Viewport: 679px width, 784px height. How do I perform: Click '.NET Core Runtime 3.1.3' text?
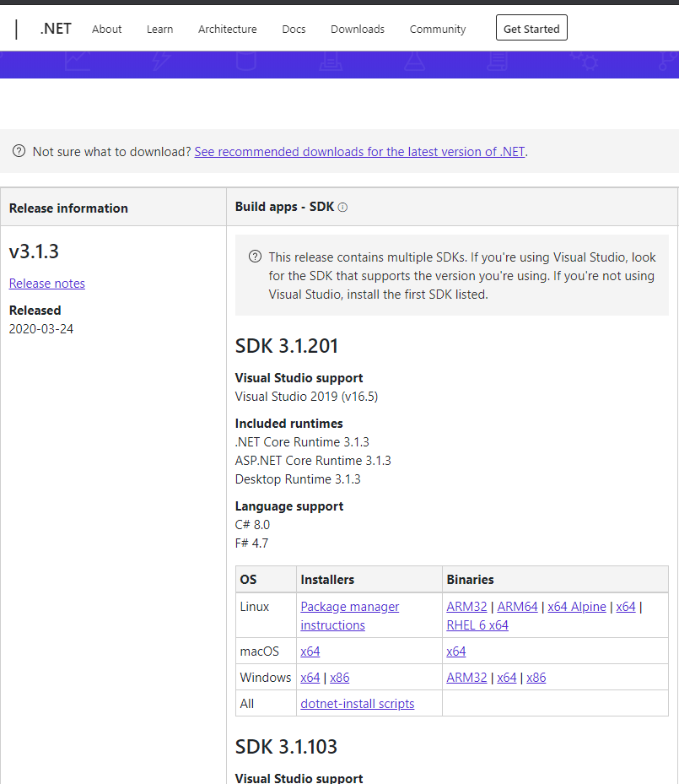[x=302, y=442]
